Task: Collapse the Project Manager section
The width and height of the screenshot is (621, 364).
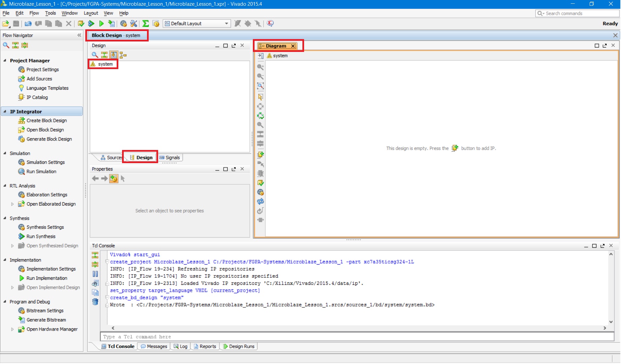Action: 5,61
